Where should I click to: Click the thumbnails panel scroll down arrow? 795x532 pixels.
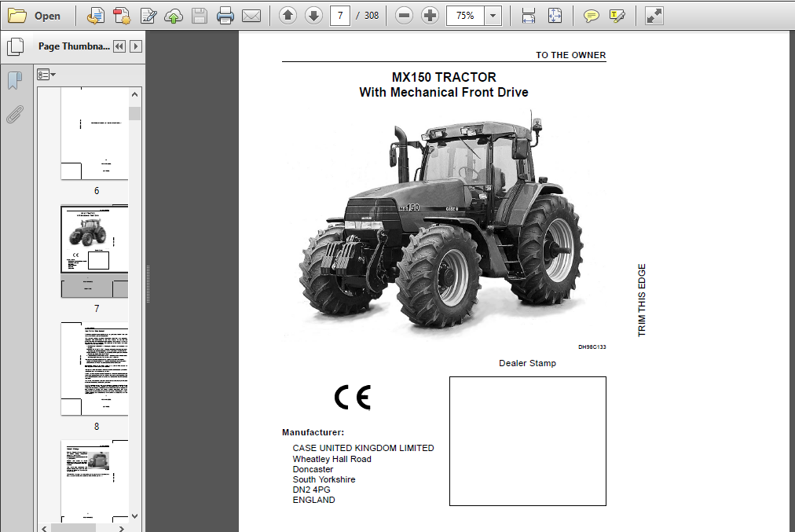click(x=134, y=516)
